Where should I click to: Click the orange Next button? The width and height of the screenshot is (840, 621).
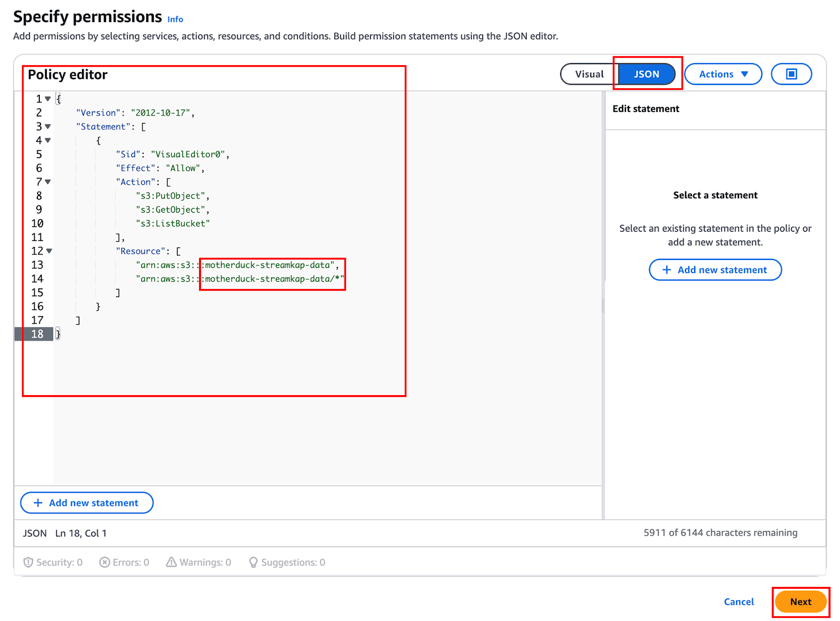pyautogui.click(x=801, y=602)
